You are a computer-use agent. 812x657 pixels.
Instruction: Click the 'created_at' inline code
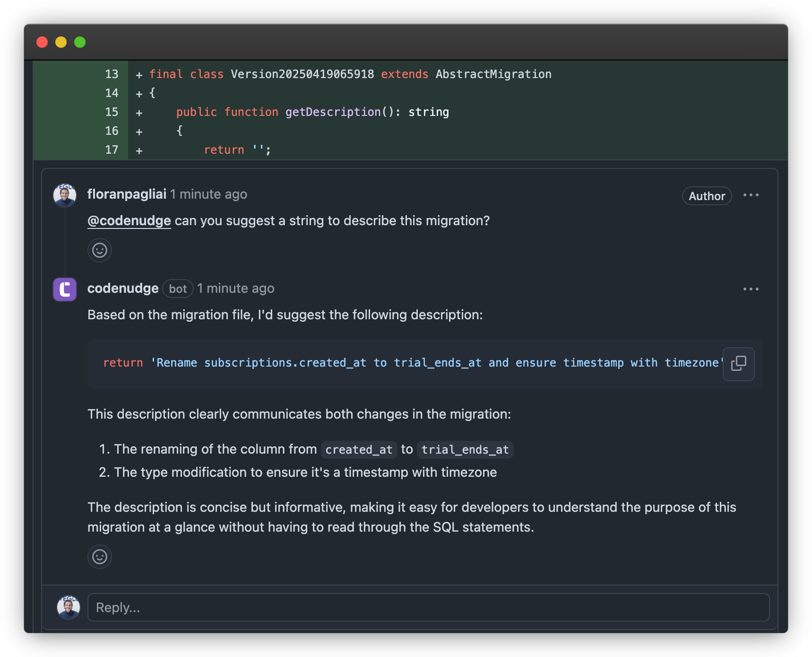[359, 449]
